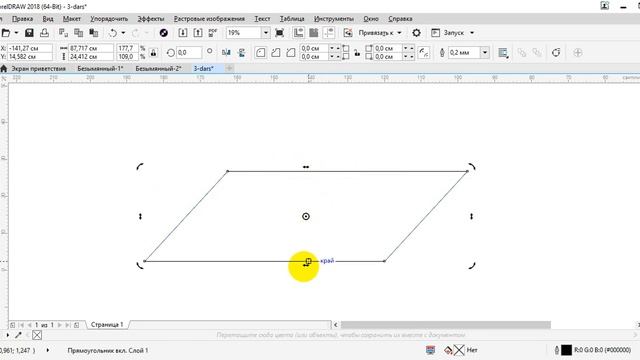Click the Paste icon in toolbar

[x=93, y=33]
